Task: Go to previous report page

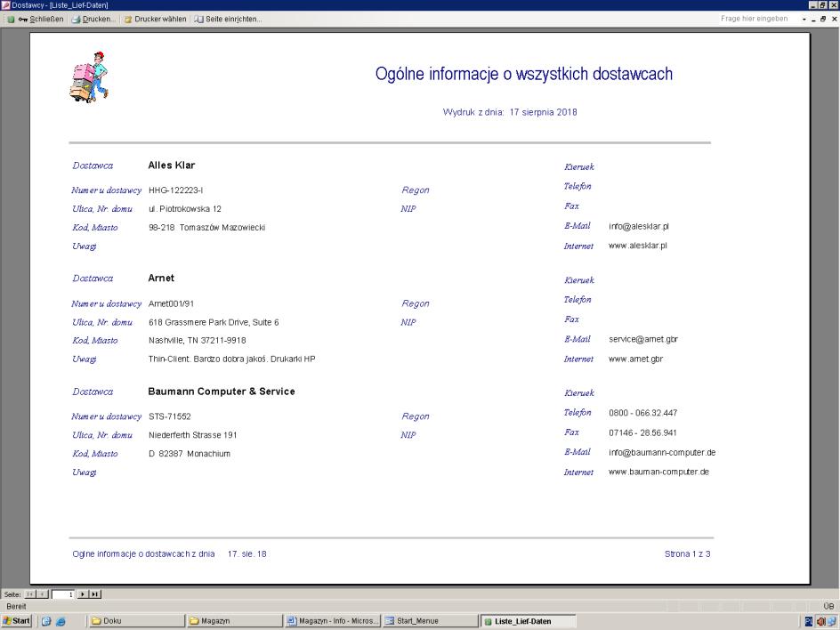Action: 43,594
